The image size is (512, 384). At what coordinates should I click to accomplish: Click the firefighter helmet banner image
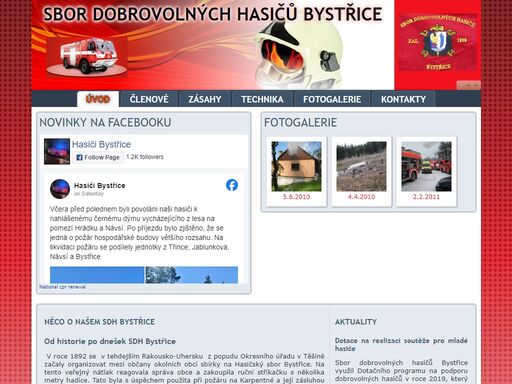[298, 55]
